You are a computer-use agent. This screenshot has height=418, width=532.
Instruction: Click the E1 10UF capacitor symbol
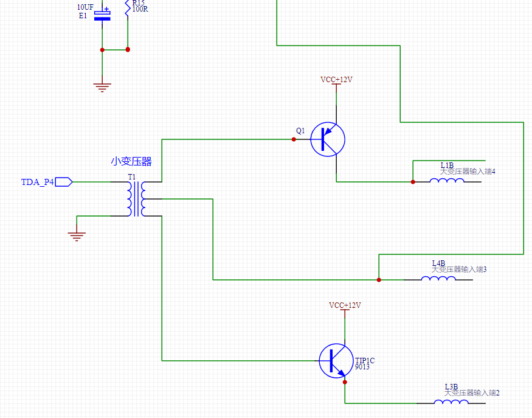point(102,15)
